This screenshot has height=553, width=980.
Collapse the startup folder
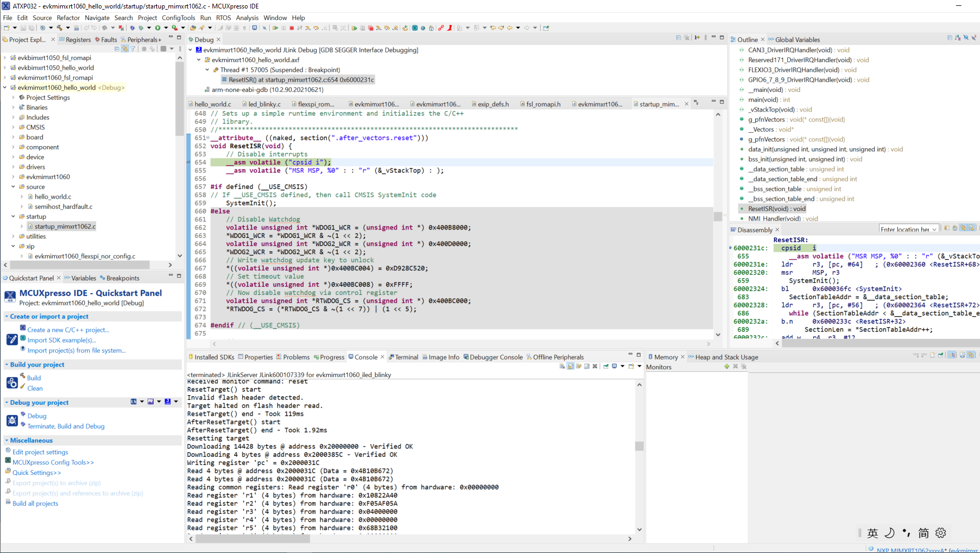[13, 216]
